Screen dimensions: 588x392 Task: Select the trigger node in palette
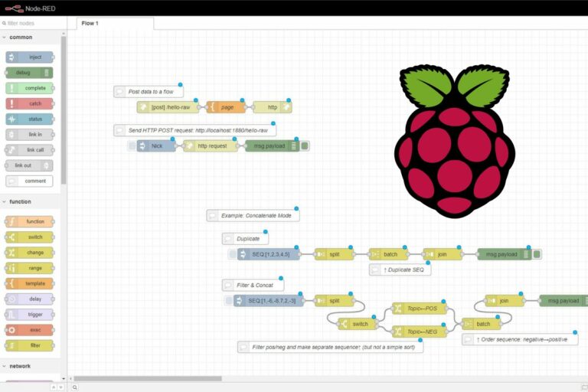point(30,315)
